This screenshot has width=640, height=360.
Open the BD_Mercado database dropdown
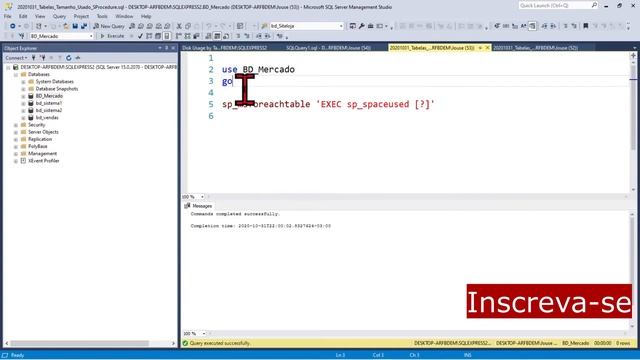[x=91, y=36]
